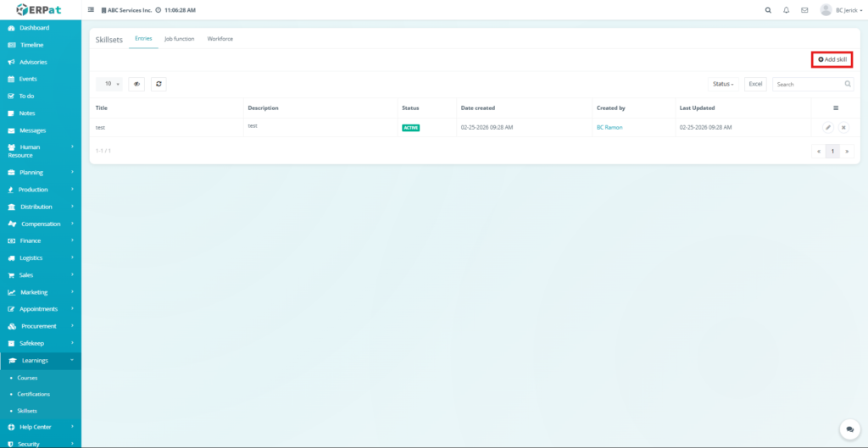This screenshot has width=868, height=448.
Task: Open the Status filter dropdown
Action: 723,84
